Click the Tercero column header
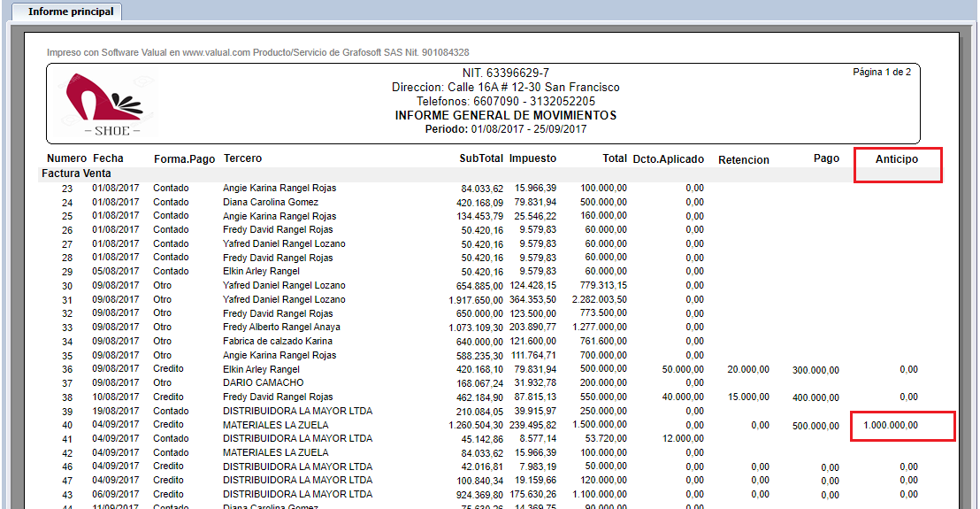Viewport: 980px width, 509px height. click(x=242, y=158)
